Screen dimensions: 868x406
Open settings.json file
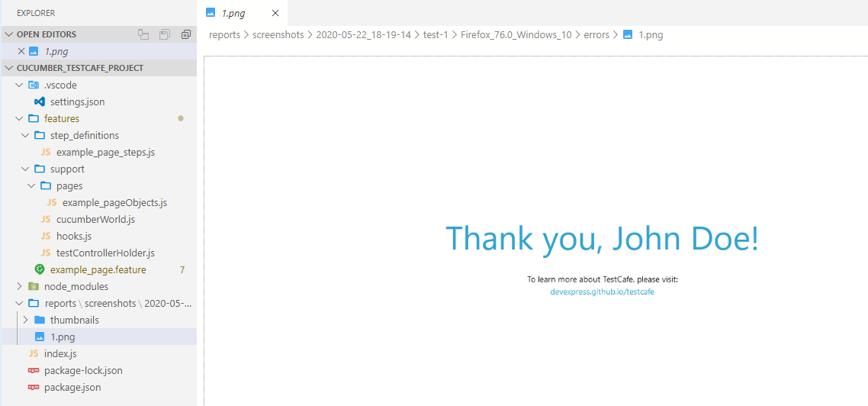point(78,102)
